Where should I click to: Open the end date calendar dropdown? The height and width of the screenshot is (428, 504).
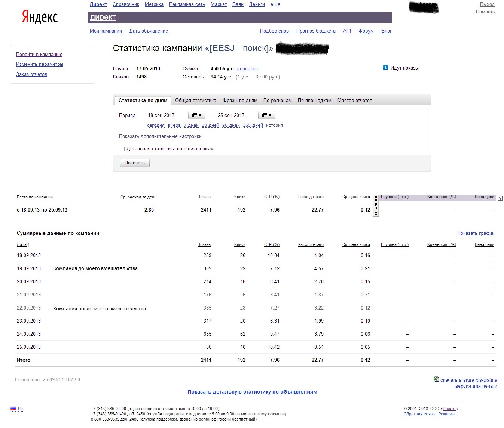(x=267, y=115)
